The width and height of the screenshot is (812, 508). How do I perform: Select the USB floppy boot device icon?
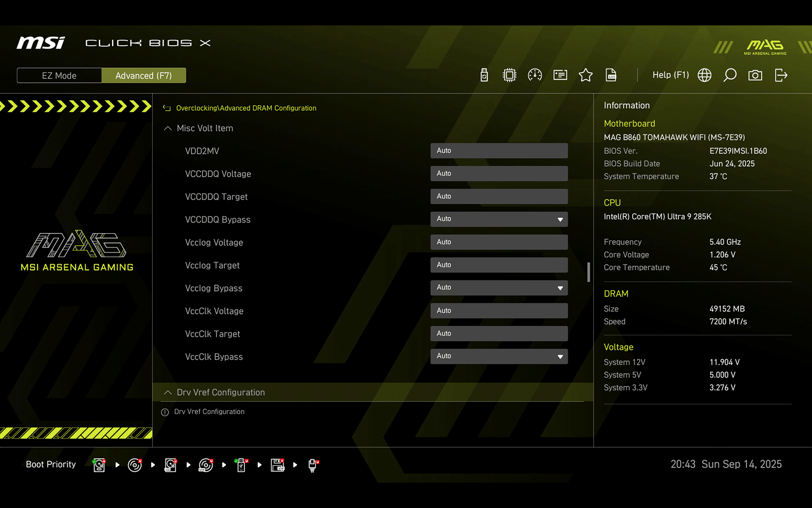(278, 465)
